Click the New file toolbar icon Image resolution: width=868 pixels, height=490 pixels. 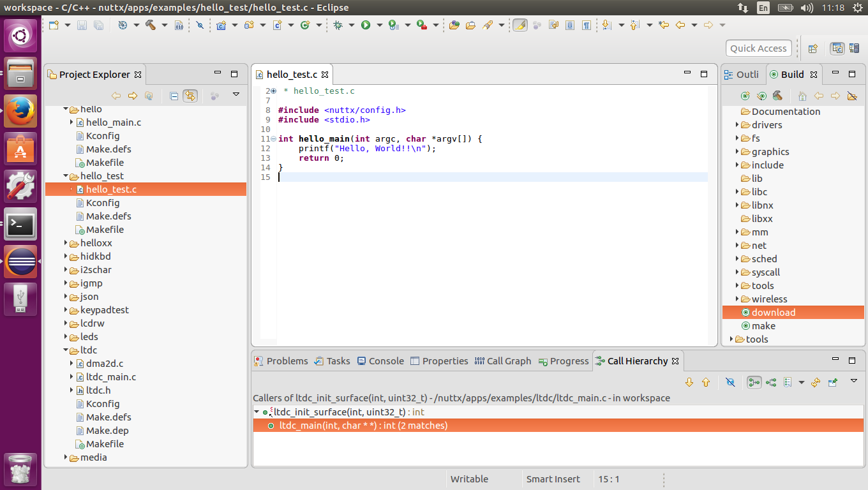[x=54, y=25]
